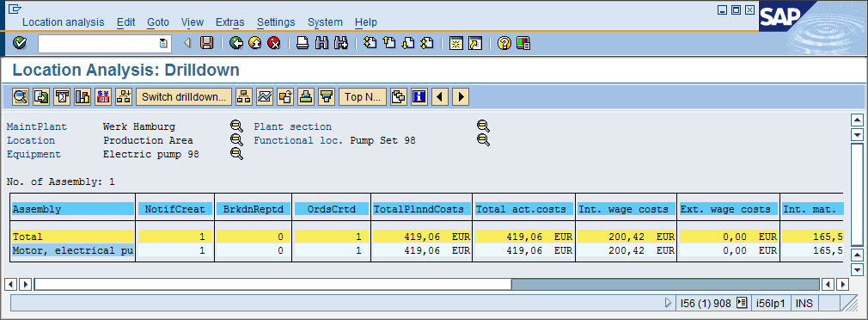Click the Top N button
Viewport: 868px width, 320px height.
363,97
